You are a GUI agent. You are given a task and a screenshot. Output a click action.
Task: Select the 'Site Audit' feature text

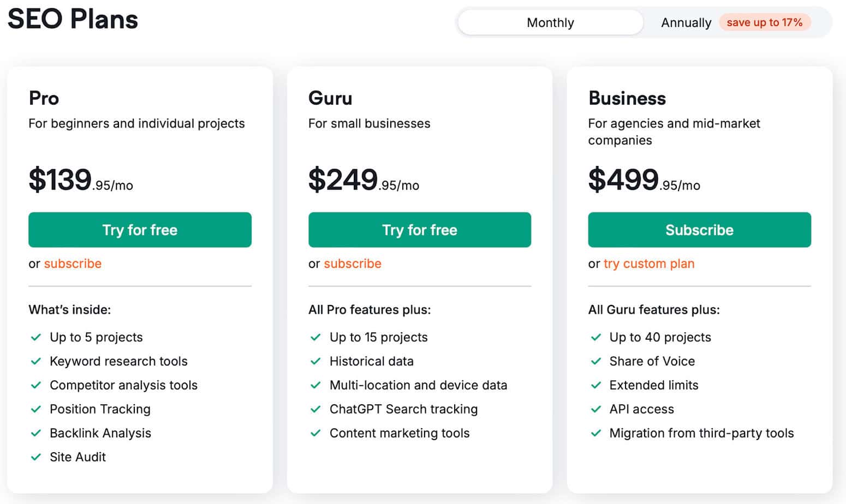pos(78,457)
